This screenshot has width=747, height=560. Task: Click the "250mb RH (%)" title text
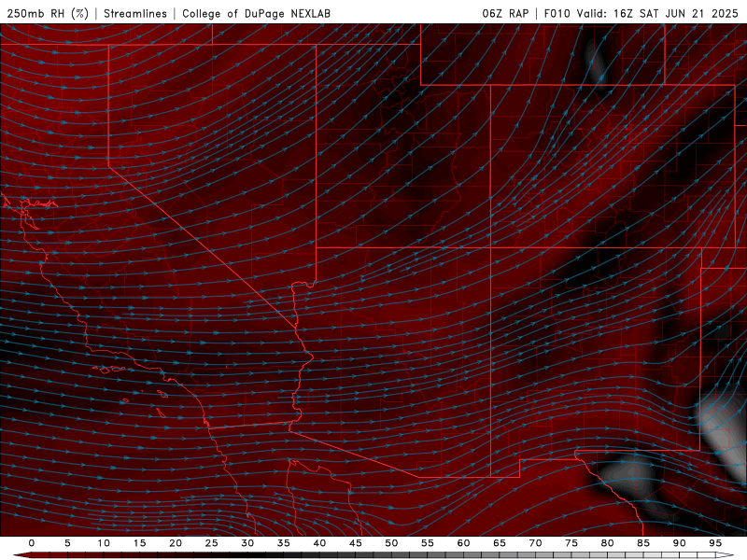(x=48, y=13)
